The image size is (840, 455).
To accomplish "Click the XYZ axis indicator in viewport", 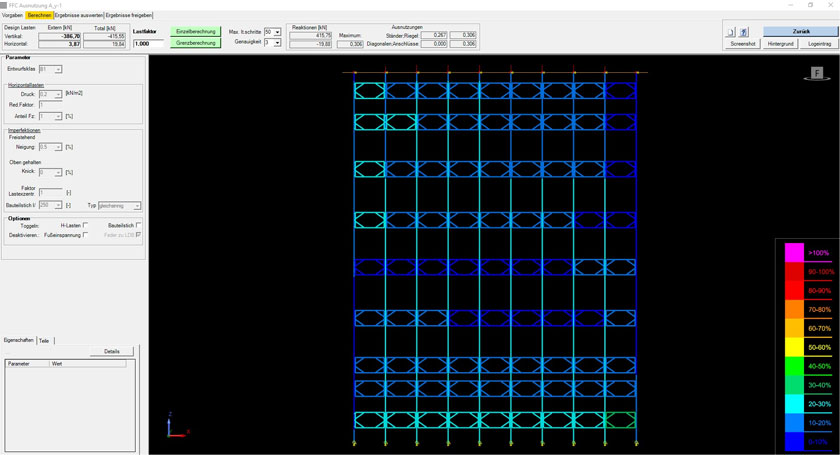I will coord(177,427).
